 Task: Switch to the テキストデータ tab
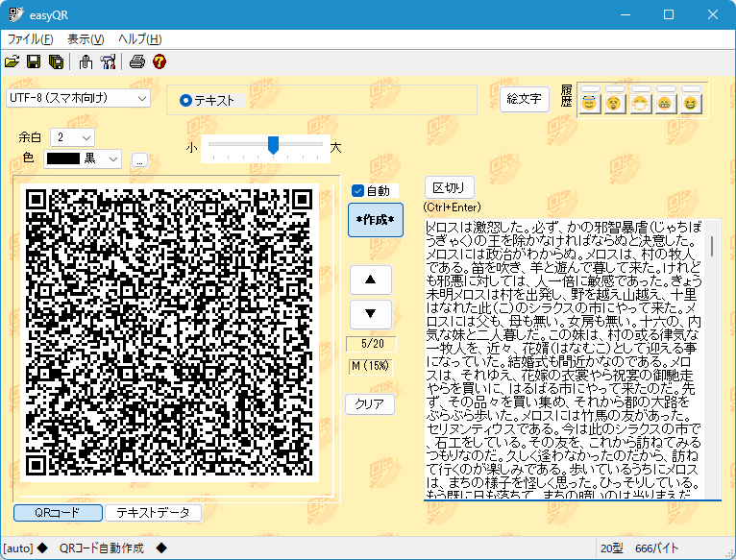(153, 513)
